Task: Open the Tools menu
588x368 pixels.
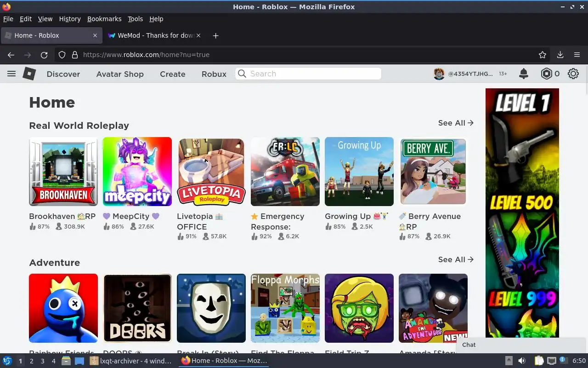Action: tap(136, 19)
